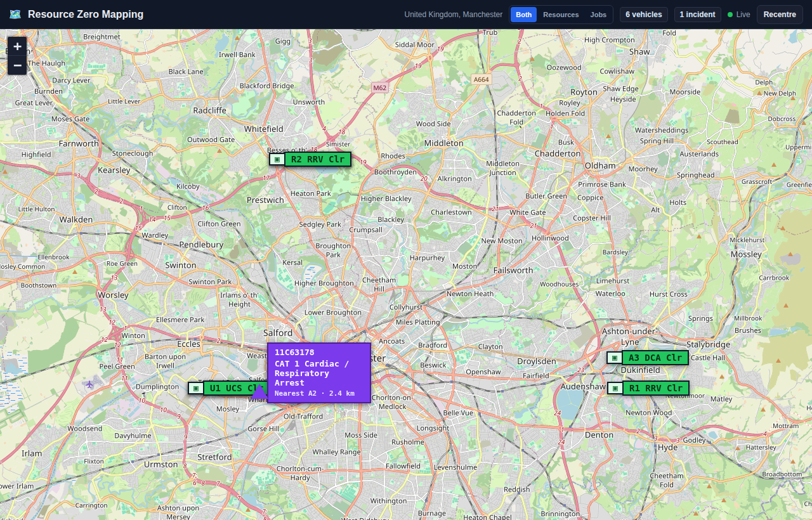Viewport: 812px width, 520px height.
Task: Click the Farnworth label on map
Action: [x=79, y=144]
